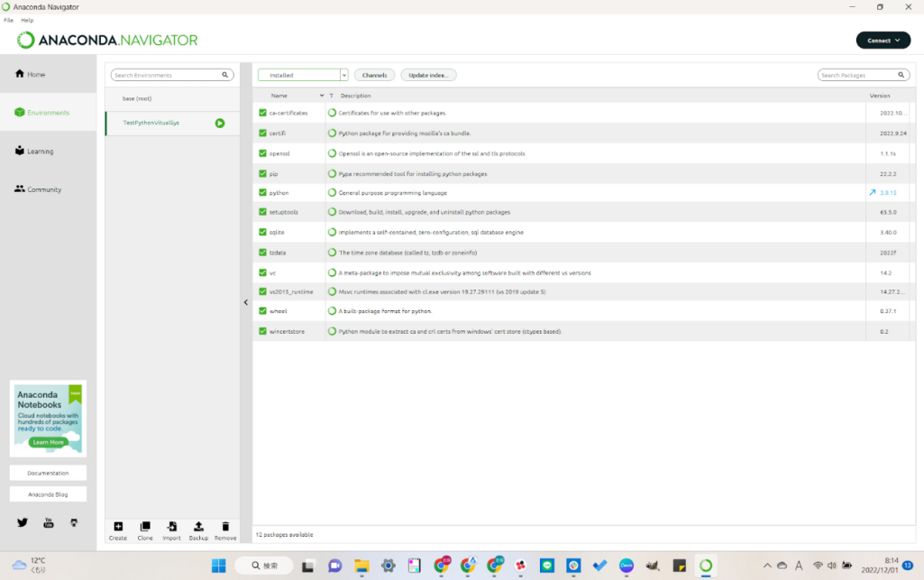The height and width of the screenshot is (580, 924).
Task: Open the Anaconda GitHub link icon
Action: 74,523
